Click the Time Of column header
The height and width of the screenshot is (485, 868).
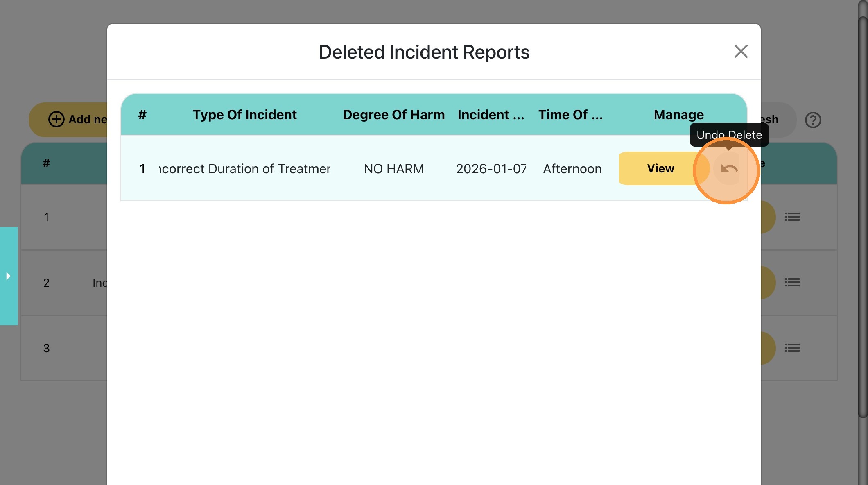(570, 115)
